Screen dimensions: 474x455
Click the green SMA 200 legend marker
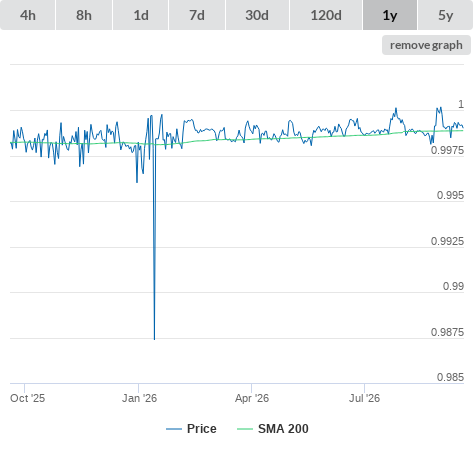point(245,429)
